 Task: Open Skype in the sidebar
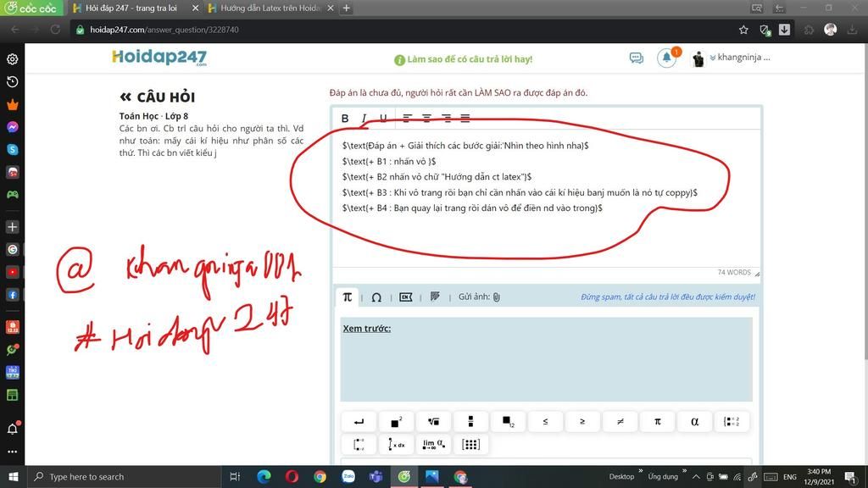point(12,150)
